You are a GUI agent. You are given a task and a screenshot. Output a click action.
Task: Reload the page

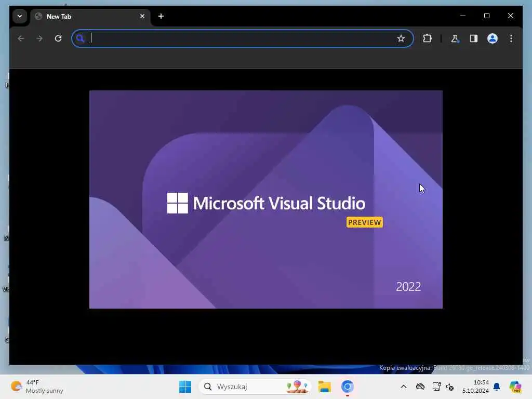(58, 38)
